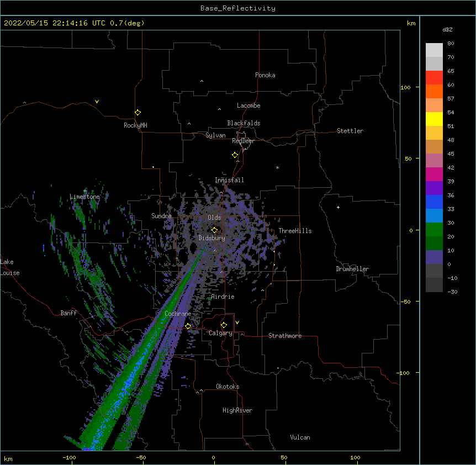Click the Sylvan town label
This screenshot has width=476, height=465.
click(215, 135)
